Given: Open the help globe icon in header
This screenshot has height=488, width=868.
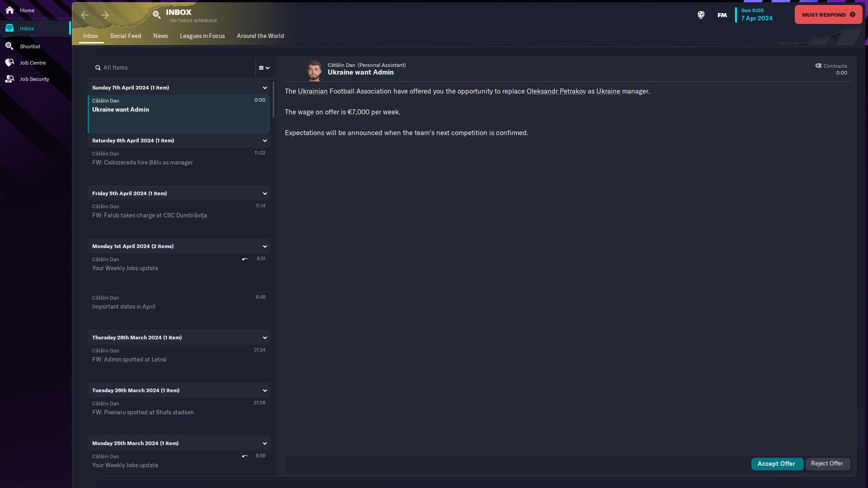Looking at the screenshot, I should [x=701, y=15].
